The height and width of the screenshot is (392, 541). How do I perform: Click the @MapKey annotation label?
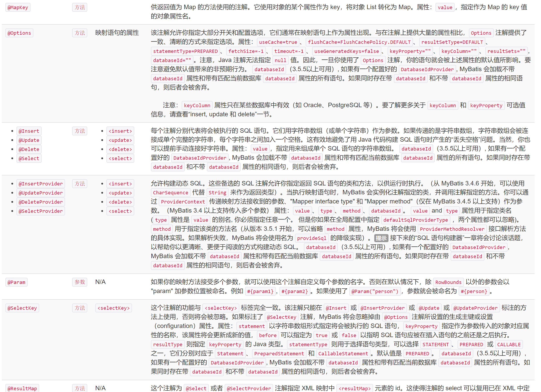[18, 7]
